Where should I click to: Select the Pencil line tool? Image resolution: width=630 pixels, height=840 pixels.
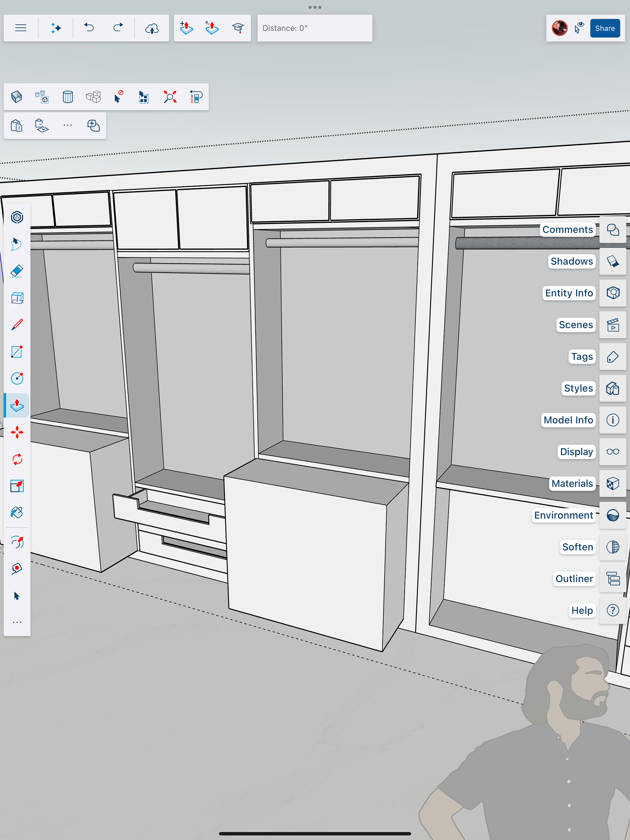coord(17,325)
